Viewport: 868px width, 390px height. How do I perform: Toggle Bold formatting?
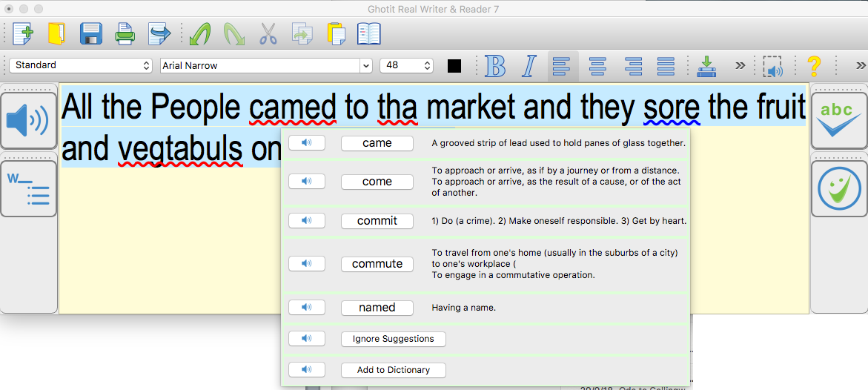pos(494,66)
